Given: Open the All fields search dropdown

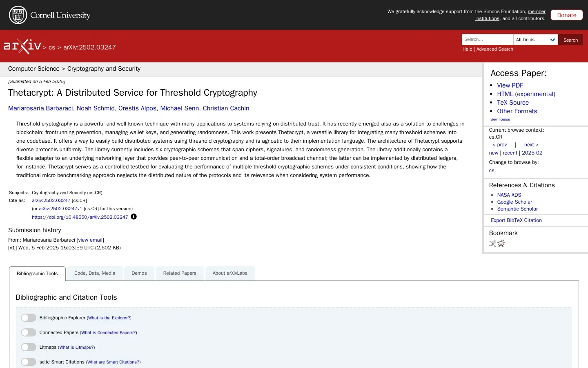Looking at the screenshot, I should (x=536, y=40).
